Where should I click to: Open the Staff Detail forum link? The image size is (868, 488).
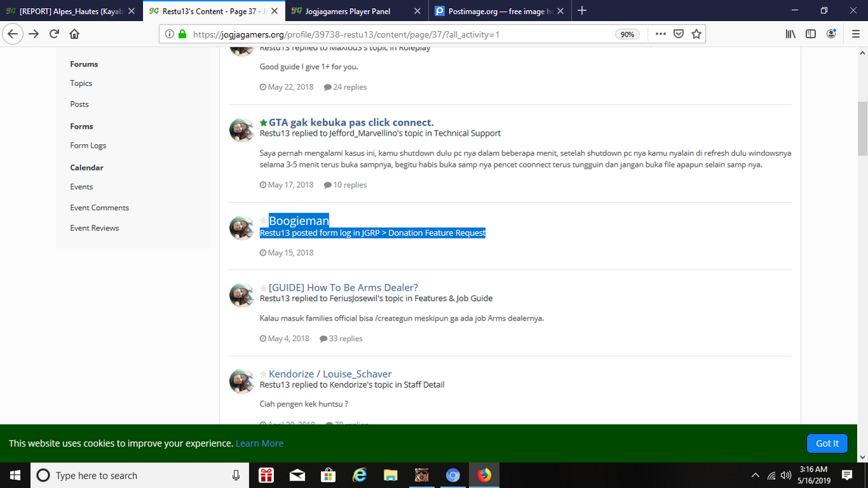tap(424, 385)
